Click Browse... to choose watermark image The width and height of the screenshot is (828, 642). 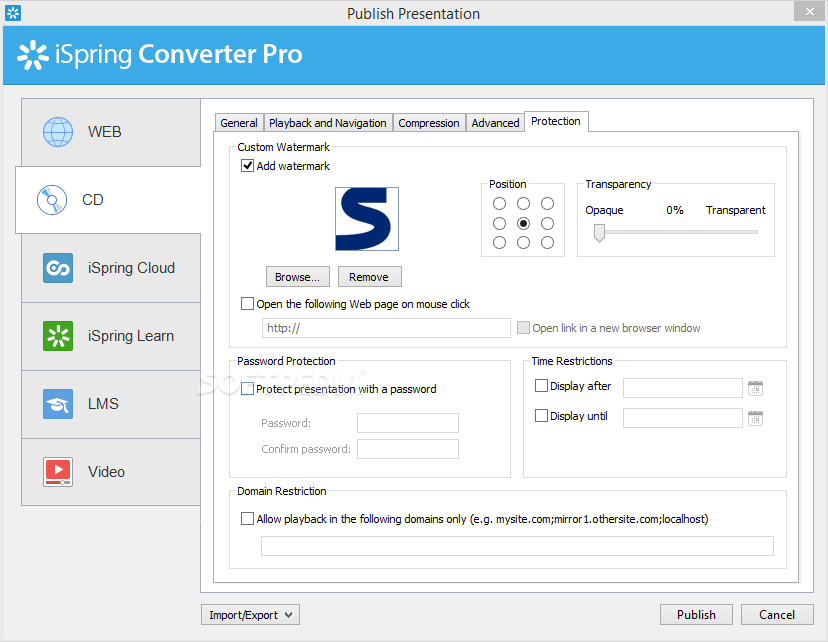(x=298, y=277)
